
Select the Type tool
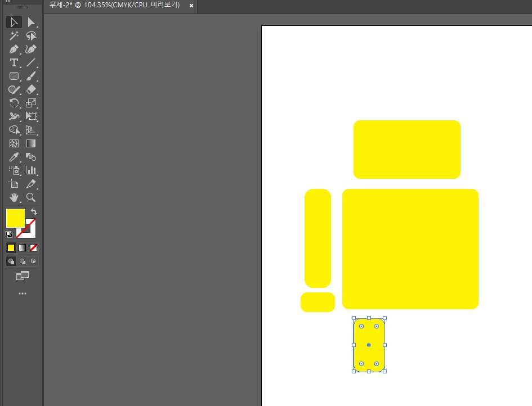[x=14, y=62]
